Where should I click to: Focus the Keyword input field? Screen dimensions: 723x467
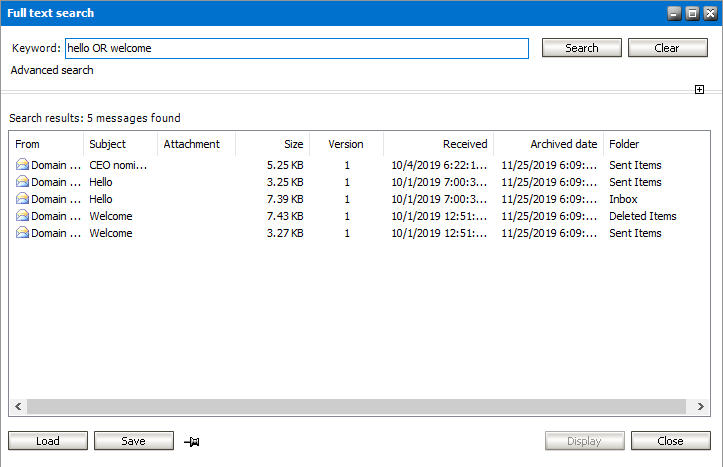[x=296, y=48]
